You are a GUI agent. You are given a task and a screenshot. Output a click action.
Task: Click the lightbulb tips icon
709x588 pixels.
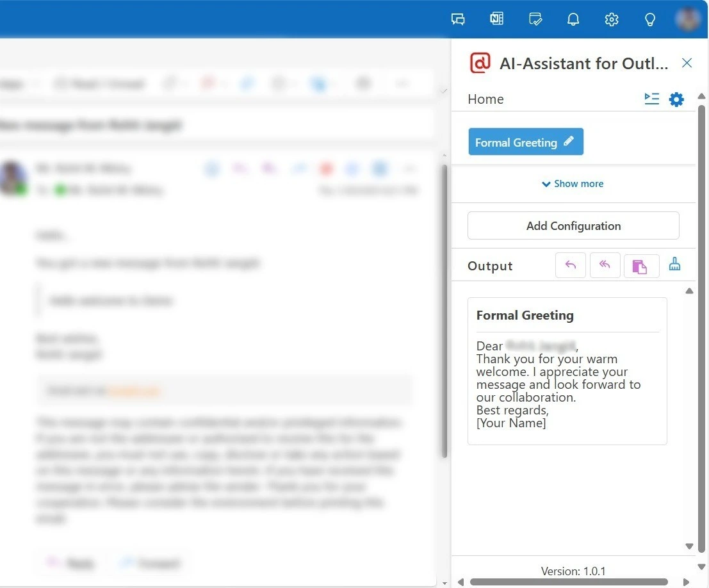[x=649, y=19]
